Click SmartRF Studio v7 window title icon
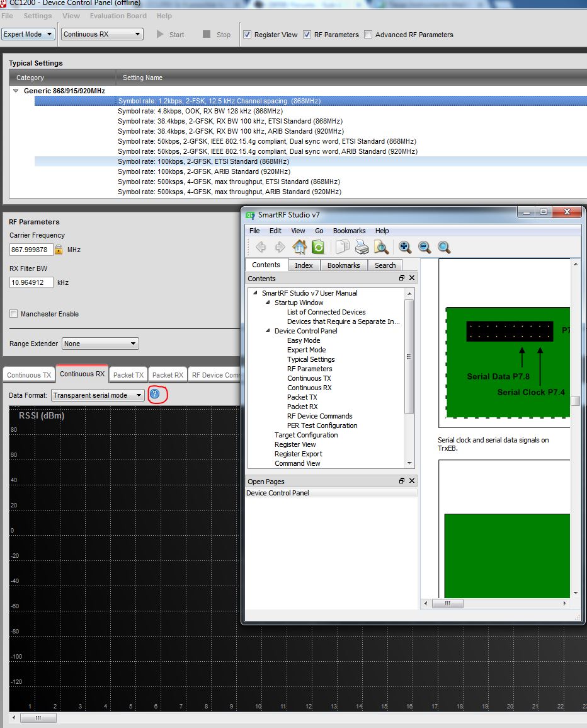Viewport: 587px width, 728px height. tap(250, 215)
